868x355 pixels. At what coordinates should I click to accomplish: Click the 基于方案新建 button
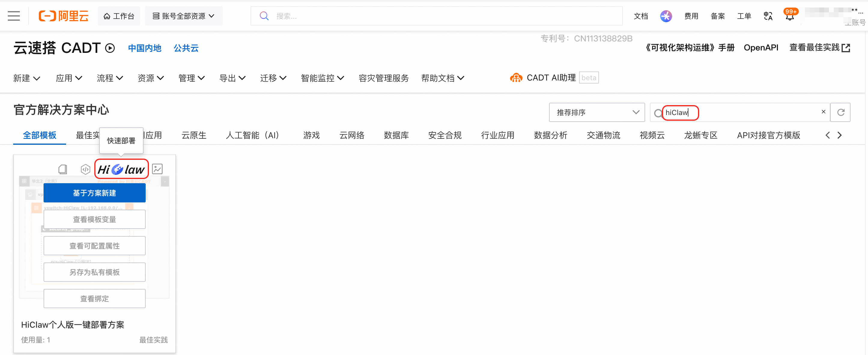click(x=94, y=193)
